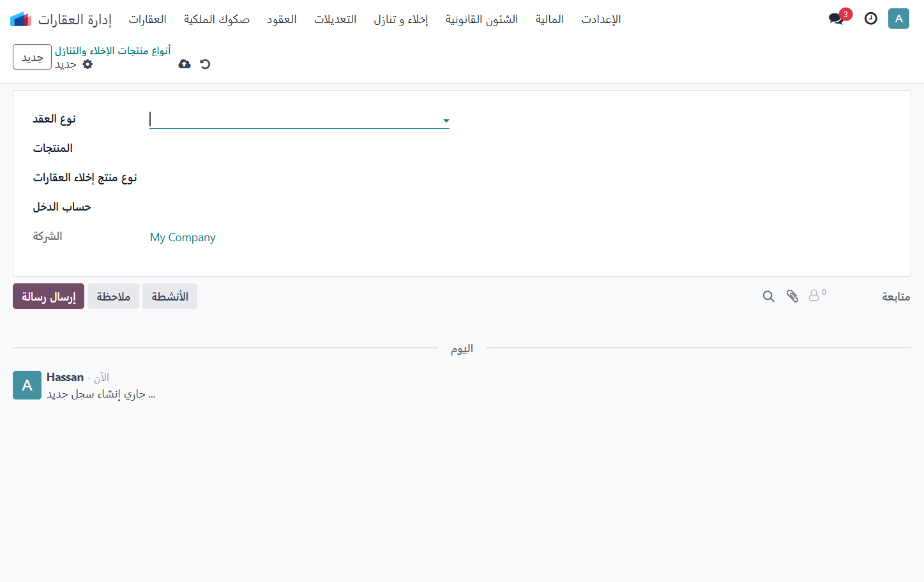Open the user avatar menu in the top bar

pyautogui.click(x=898, y=19)
